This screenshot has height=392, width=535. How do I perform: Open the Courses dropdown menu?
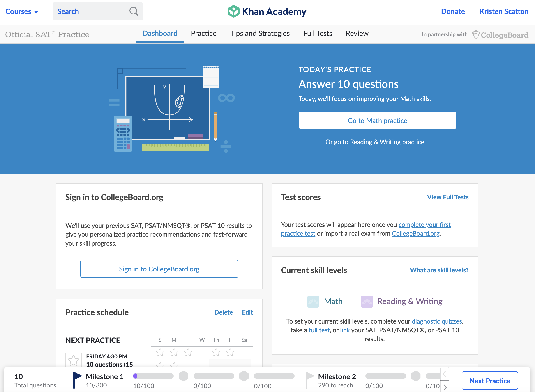tap(22, 11)
